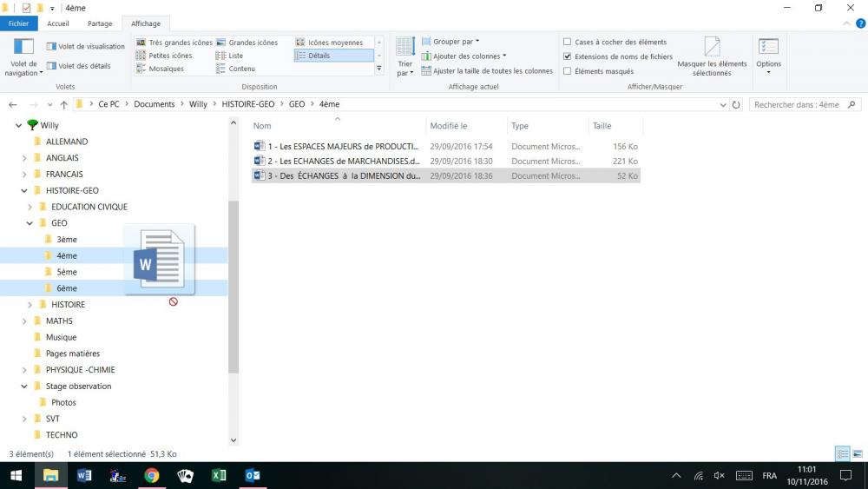
Task: Collapse the ribbon with the chevron
Action: click(846, 23)
